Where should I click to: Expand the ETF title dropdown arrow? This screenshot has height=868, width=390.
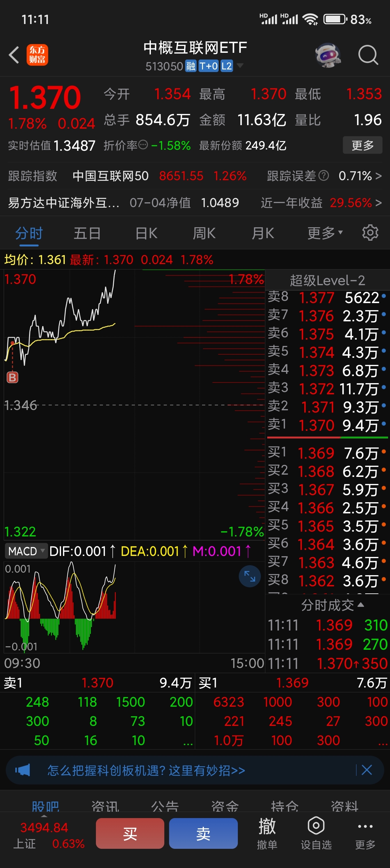[x=240, y=65]
